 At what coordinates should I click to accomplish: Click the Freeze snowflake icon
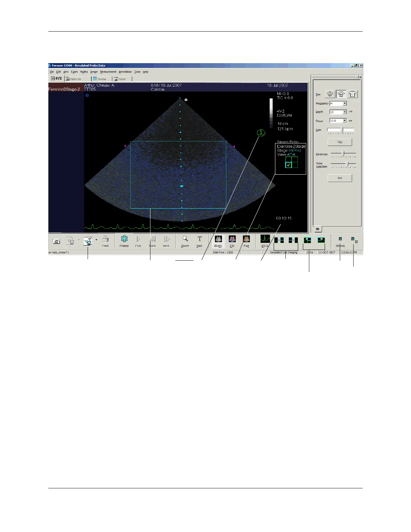click(x=124, y=239)
